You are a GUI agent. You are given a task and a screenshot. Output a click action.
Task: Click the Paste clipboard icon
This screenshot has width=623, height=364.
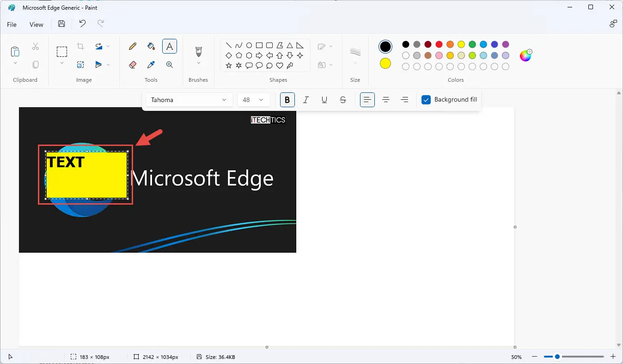(15, 51)
